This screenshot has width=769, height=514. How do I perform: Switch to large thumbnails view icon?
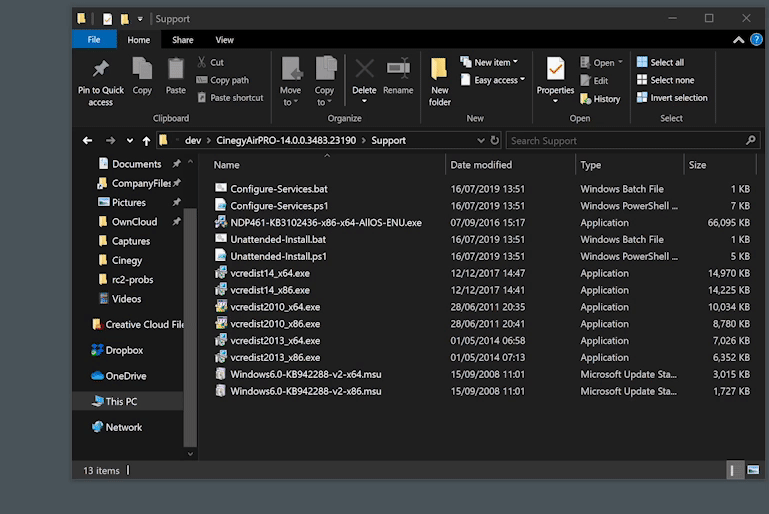click(753, 470)
